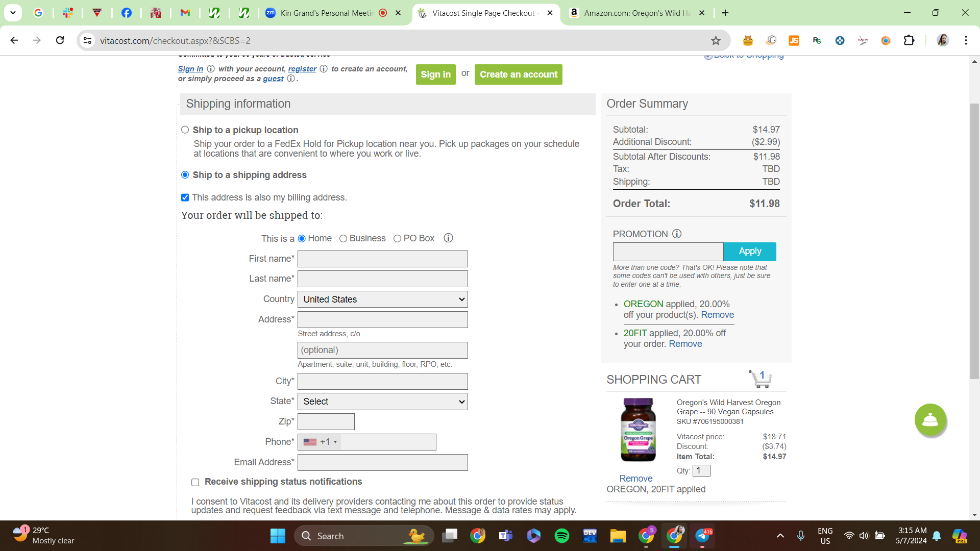Open the Chrome tab search dropdown
Screen dimensions: 980x551
click(13, 13)
